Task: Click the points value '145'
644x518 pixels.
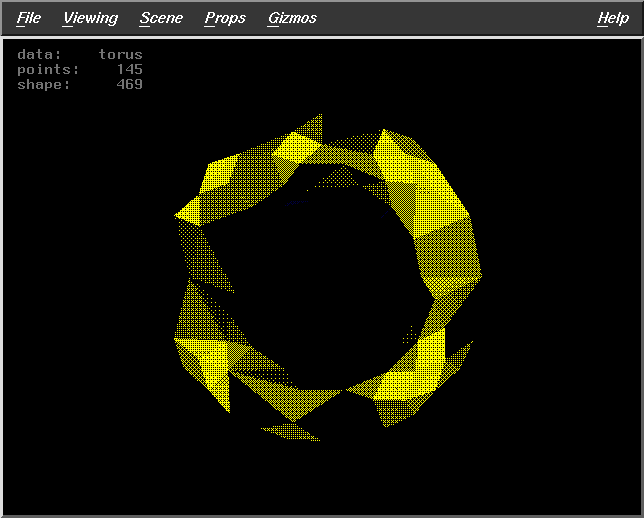Action: (129, 69)
